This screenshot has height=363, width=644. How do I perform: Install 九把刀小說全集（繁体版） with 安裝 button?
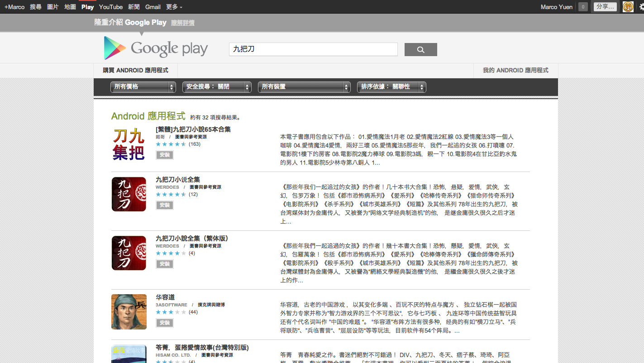(x=165, y=264)
